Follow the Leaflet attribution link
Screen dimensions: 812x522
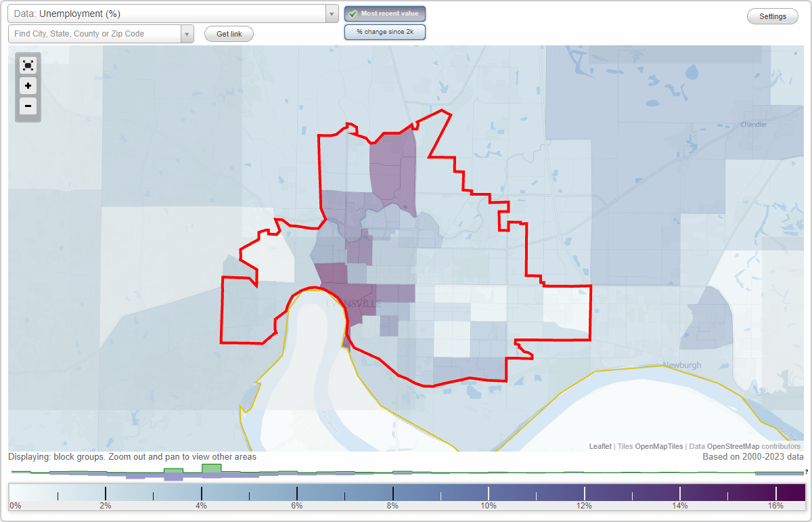point(600,446)
